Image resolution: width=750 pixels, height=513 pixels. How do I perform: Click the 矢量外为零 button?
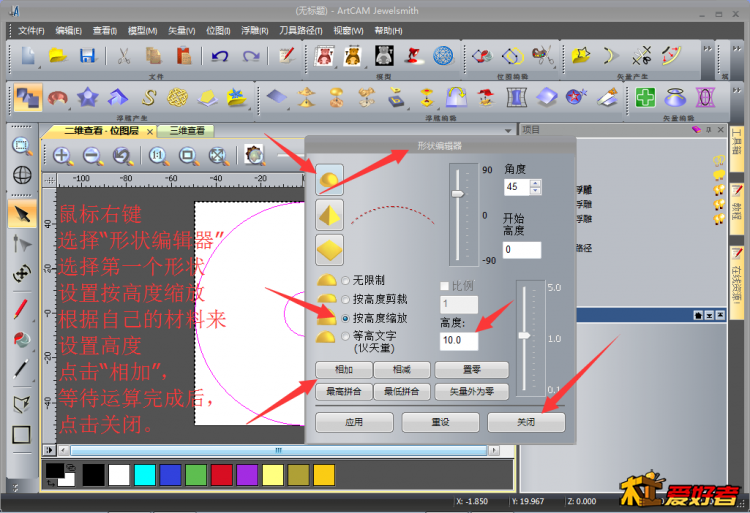pyautogui.click(x=472, y=392)
